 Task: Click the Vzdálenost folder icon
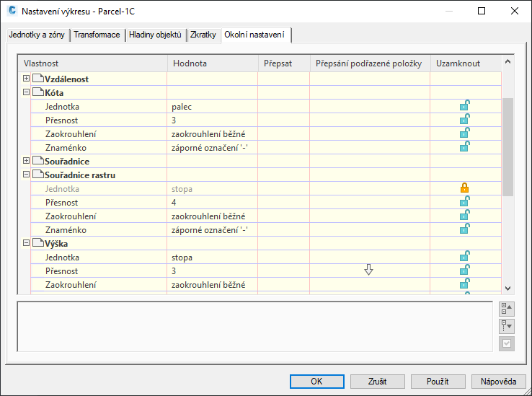(38, 79)
